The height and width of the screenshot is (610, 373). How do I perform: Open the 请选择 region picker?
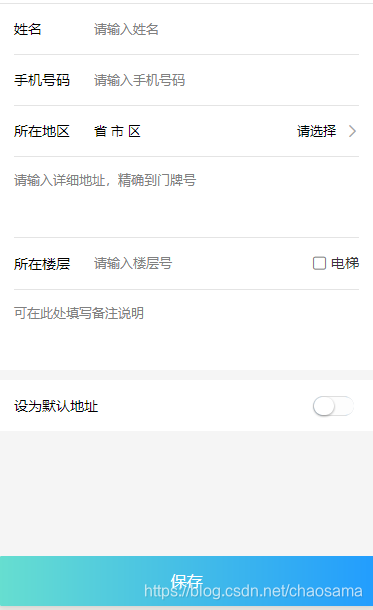(316, 131)
